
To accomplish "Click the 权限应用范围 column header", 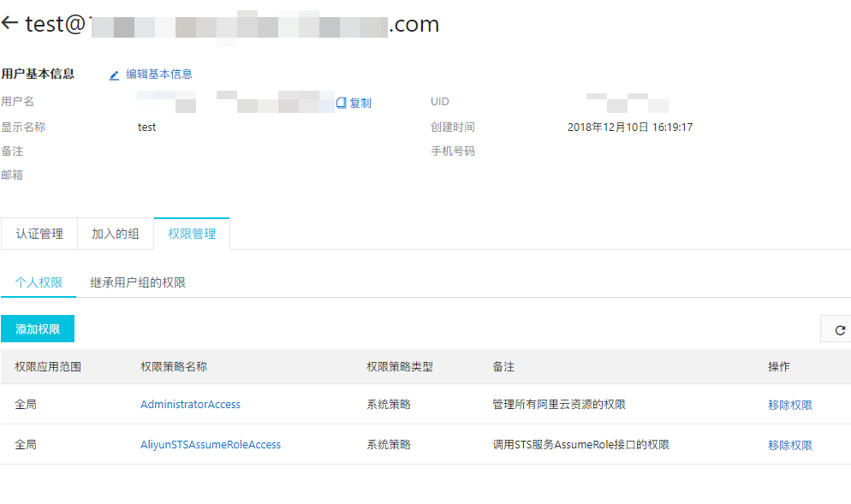I will (48, 366).
